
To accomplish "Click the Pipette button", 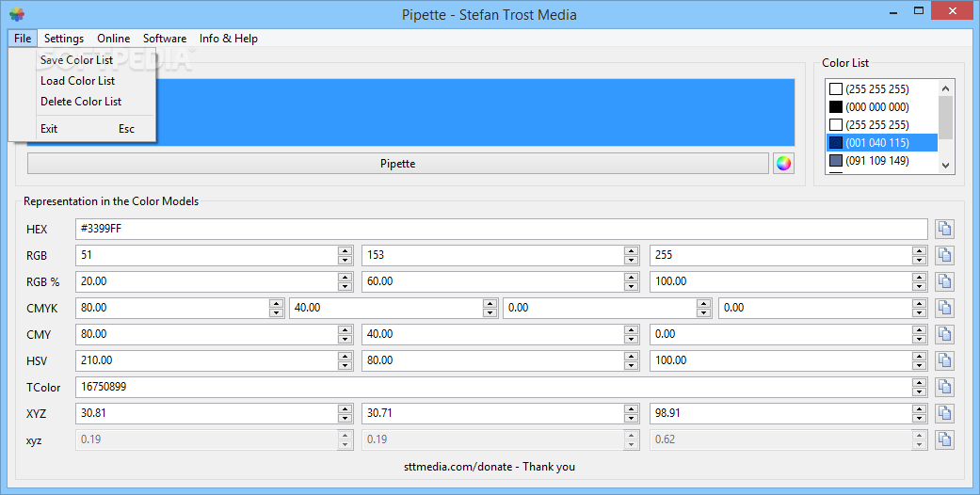I will [x=397, y=164].
